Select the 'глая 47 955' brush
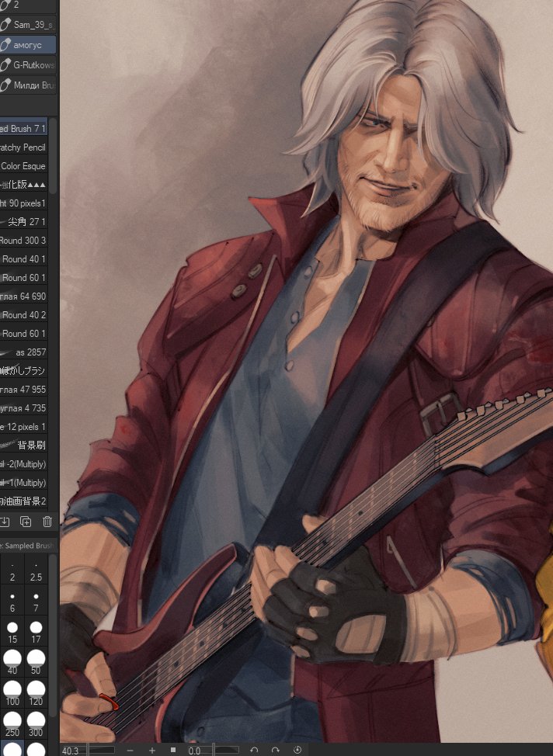Screen dimensions: 553x756 coord(23,389)
